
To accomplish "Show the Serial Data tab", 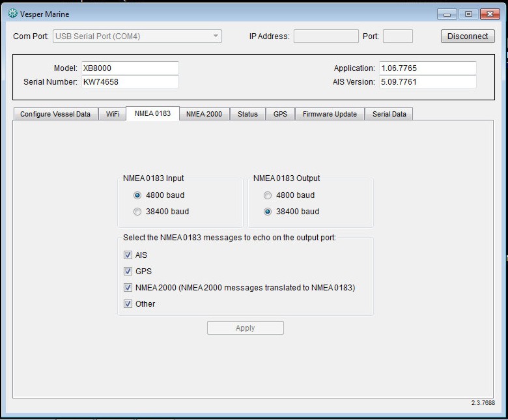I will click(389, 114).
